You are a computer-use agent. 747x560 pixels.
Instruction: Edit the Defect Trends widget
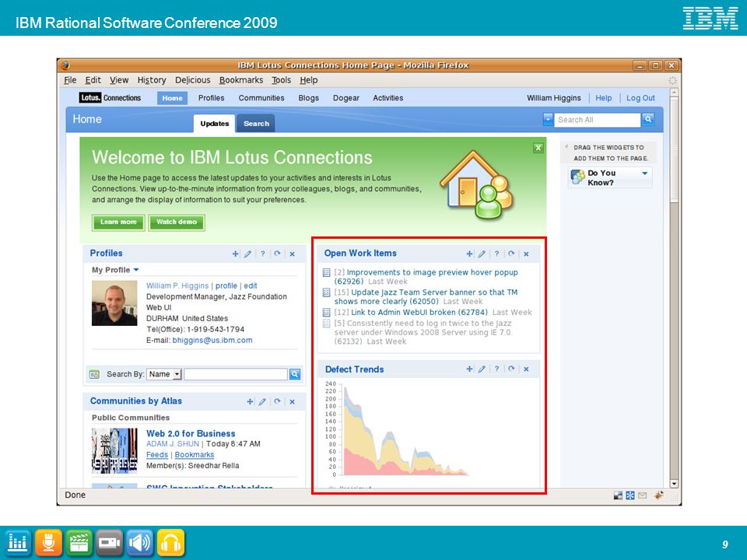tap(482, 369)
